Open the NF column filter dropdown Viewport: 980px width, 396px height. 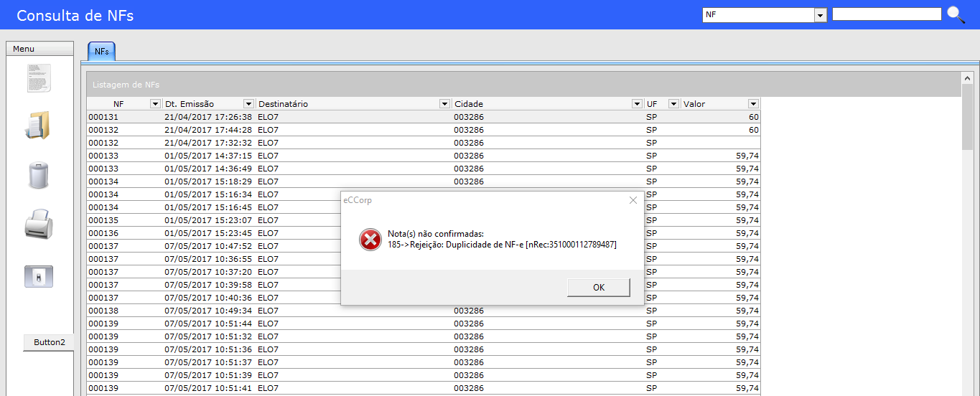click(155, 104)
